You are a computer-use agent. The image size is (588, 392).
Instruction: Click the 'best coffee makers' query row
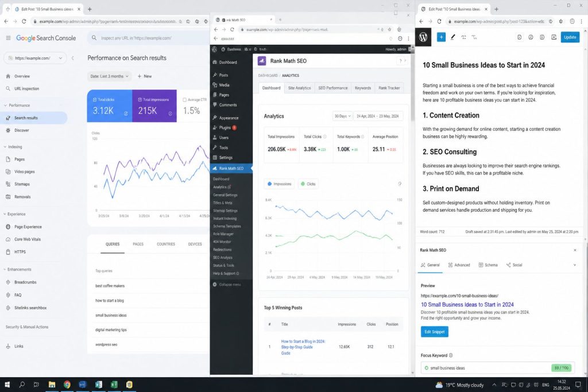pos(149,286)
